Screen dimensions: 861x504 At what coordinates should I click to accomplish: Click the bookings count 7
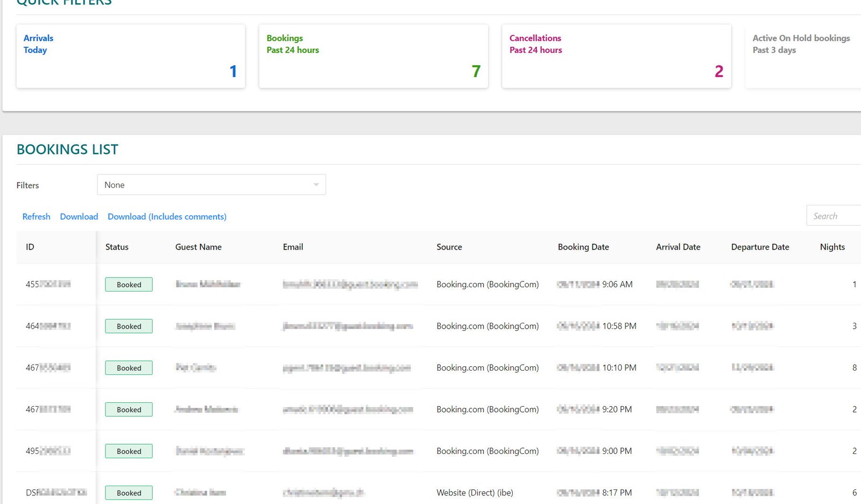[476, 71]
